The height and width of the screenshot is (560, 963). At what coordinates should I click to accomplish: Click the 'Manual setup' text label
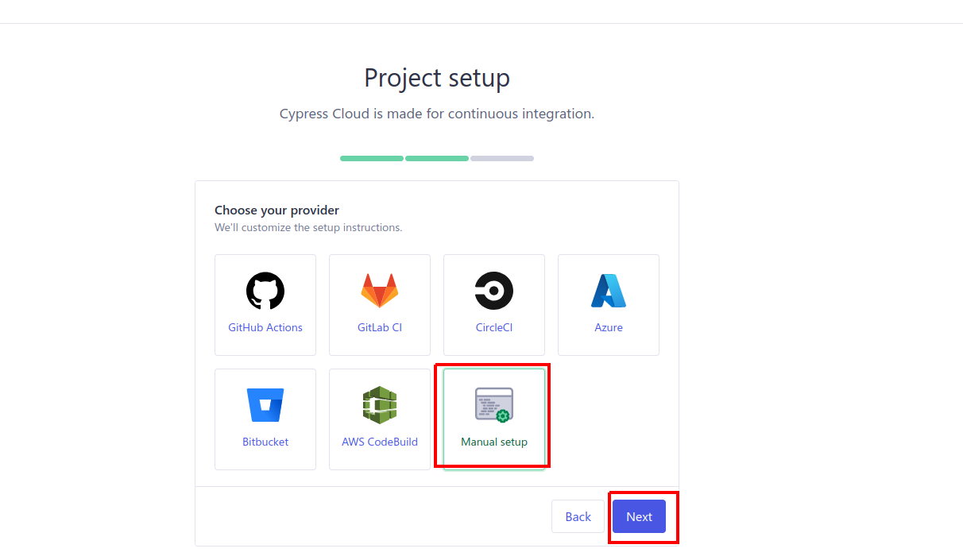coord(494,442)
